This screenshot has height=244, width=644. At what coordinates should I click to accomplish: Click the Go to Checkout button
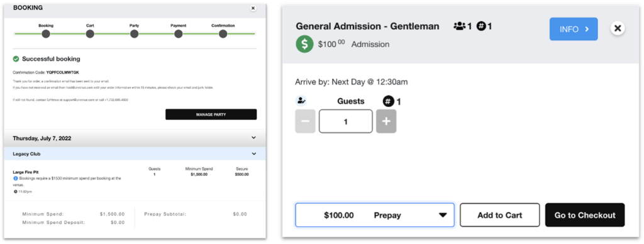pyautogui.click(x=585, y=215)
